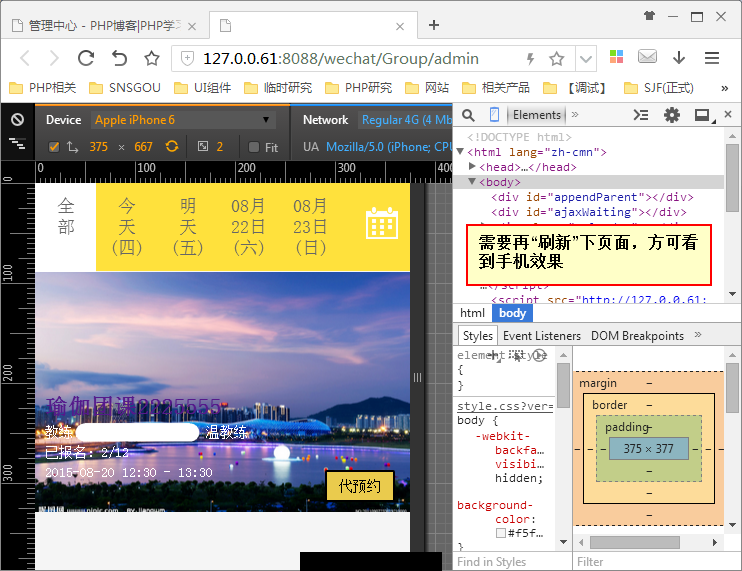This screenshot has width=742, height=571.
Task: Toggle the device mode phone icon
Action: [x=494, y=115]
